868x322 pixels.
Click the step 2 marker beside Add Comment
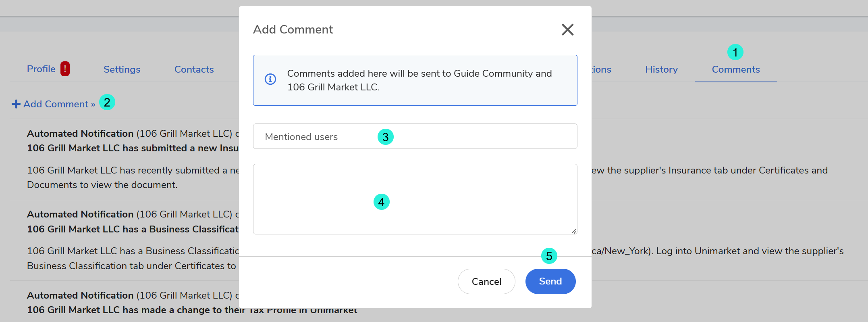[107, 102]
